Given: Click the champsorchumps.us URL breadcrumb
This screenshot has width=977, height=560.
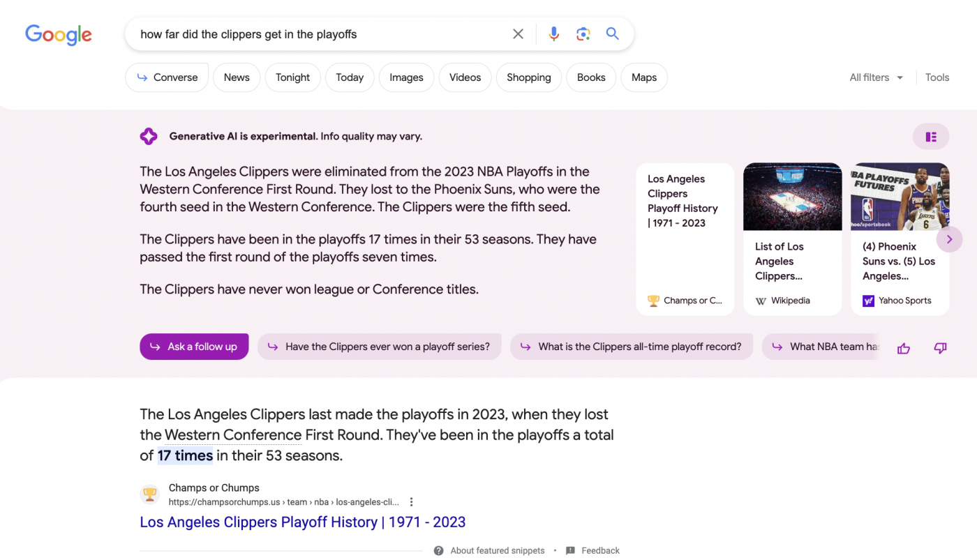Looking at the screenshot, I should [x=284, y=502].
